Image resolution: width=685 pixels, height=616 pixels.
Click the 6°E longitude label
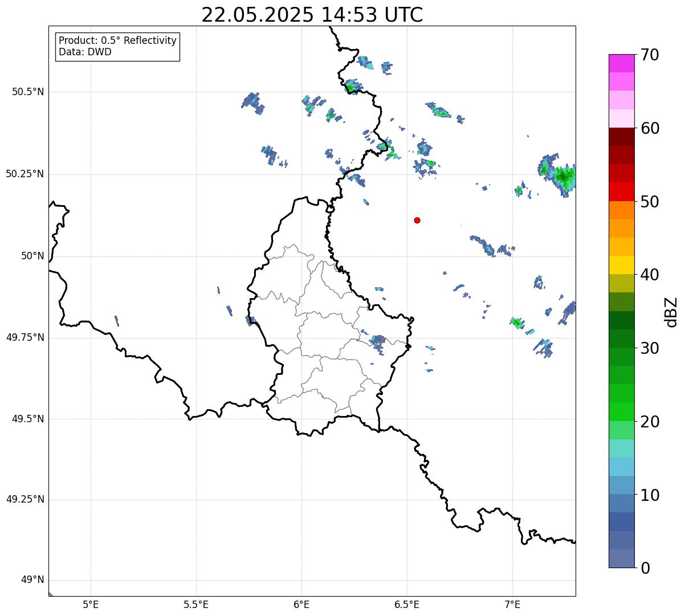point(301,605)
